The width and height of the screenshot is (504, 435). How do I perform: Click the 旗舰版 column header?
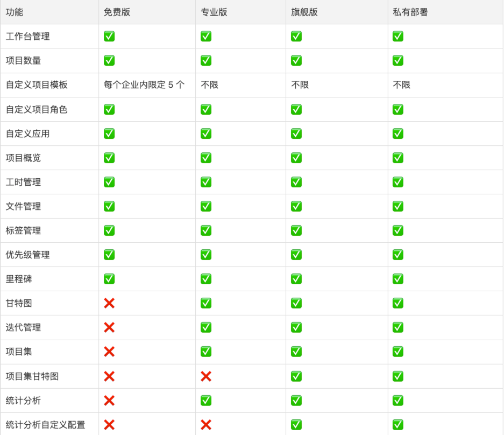[304, 12]
